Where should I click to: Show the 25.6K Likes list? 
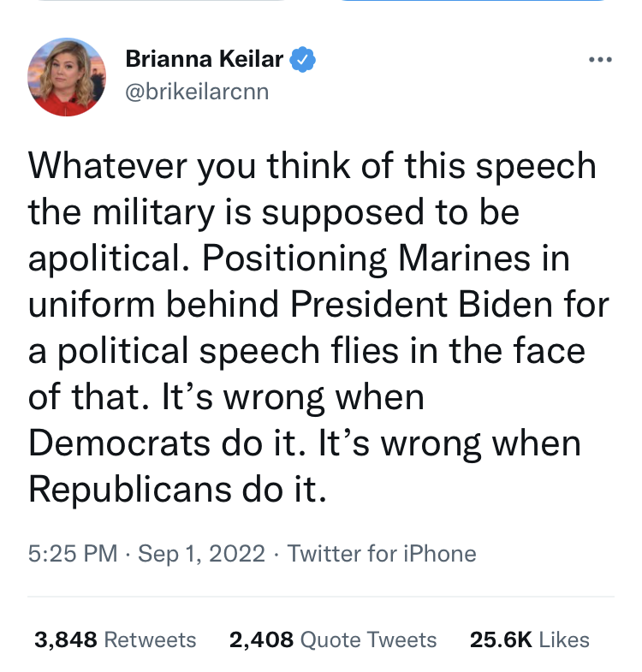coord(530,639)
